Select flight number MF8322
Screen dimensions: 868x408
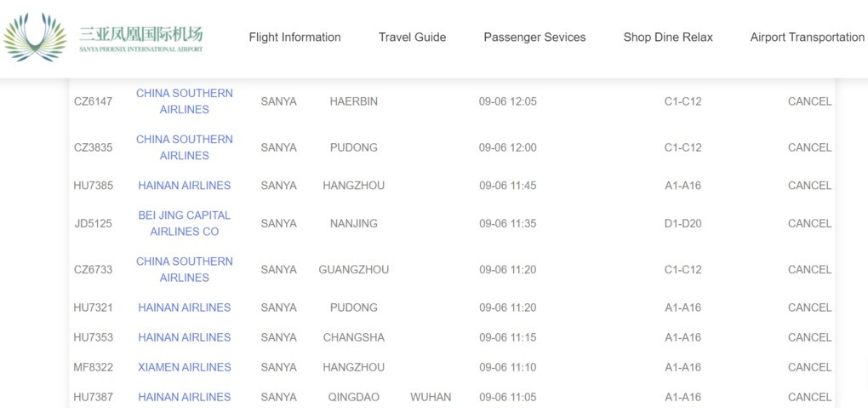(x=93, y=367)
